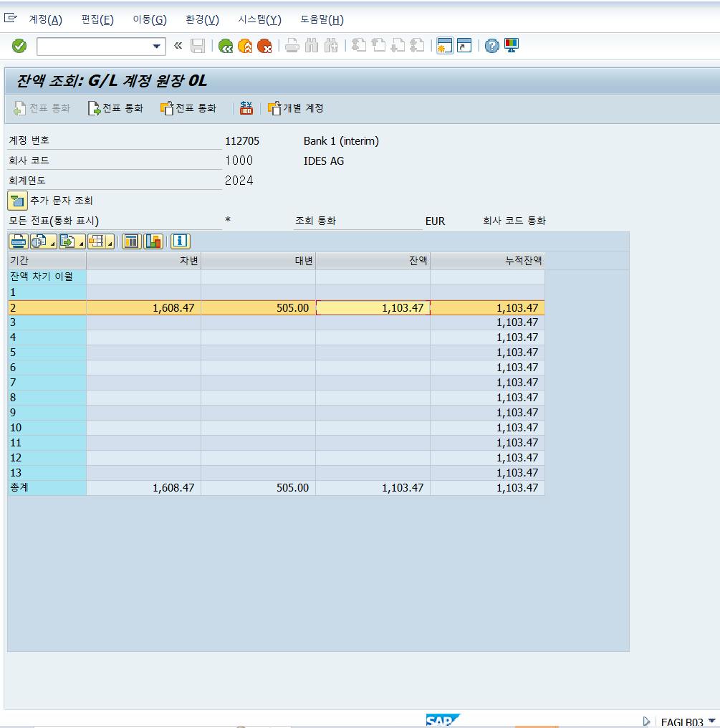Click the Choose Layout grid icon
720x728 pixels.
97,241
